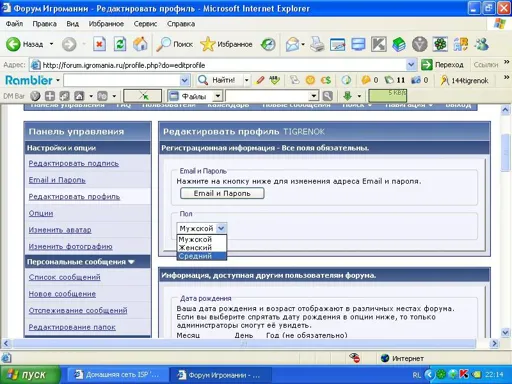The height and width of the screenshot is (384, 512).
Task: Click in the Rambler search input field
Action: [122, 80]
